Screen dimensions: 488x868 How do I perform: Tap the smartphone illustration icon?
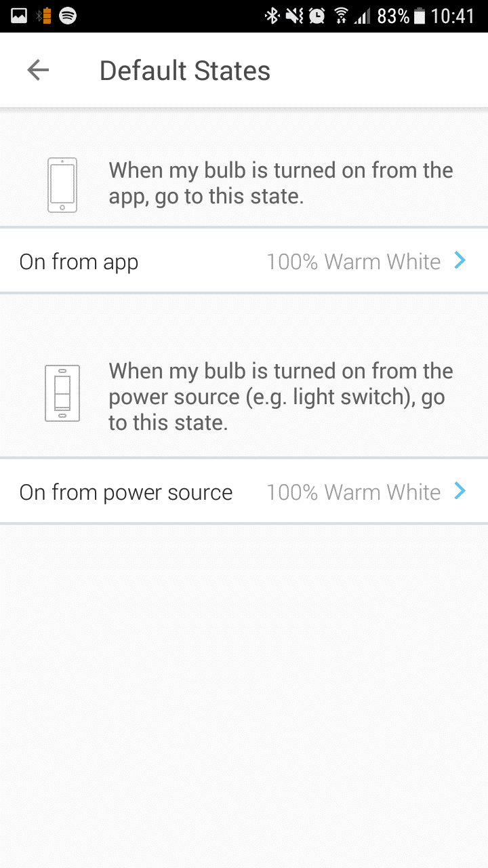pos(62,184)
